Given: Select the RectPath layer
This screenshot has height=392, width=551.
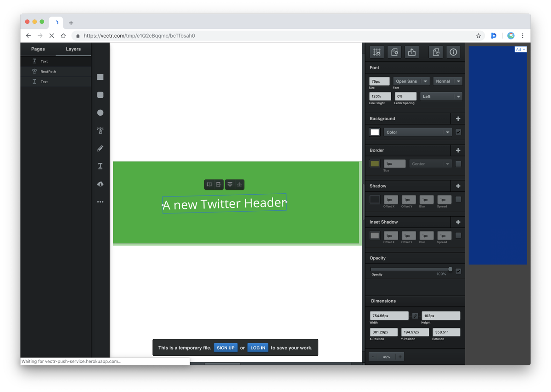Looking at the screenshot, I should tap(56, 72).
